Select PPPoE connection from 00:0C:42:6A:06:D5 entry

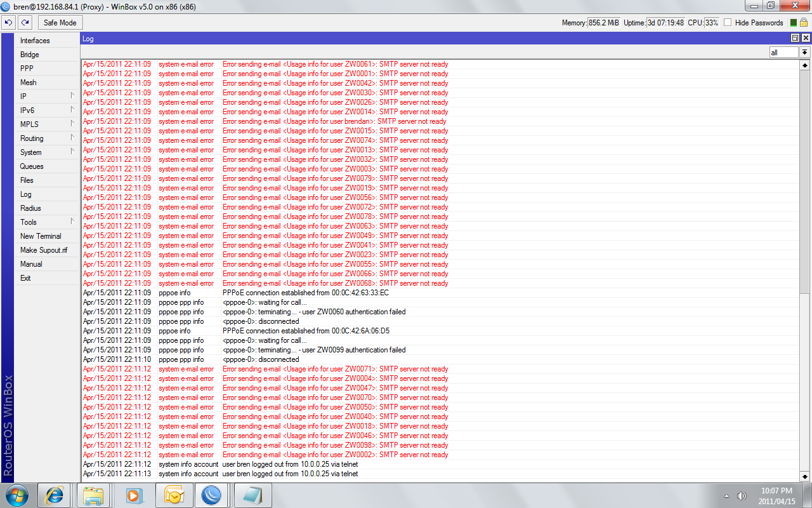click(440, 331)
